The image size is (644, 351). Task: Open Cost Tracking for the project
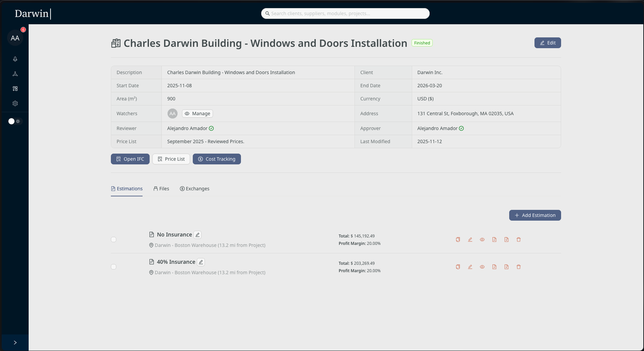(217, 159)
